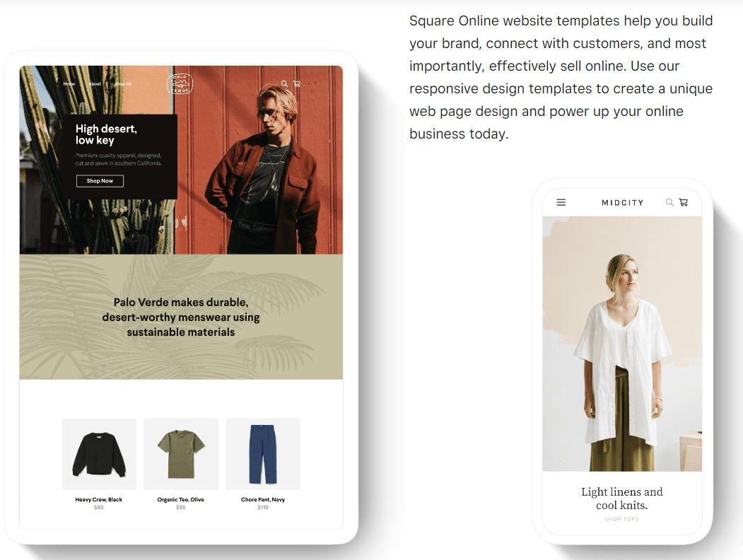View the Chore Pant, Navy product thumbnail
Screen dimensions: 743x560
262,453
